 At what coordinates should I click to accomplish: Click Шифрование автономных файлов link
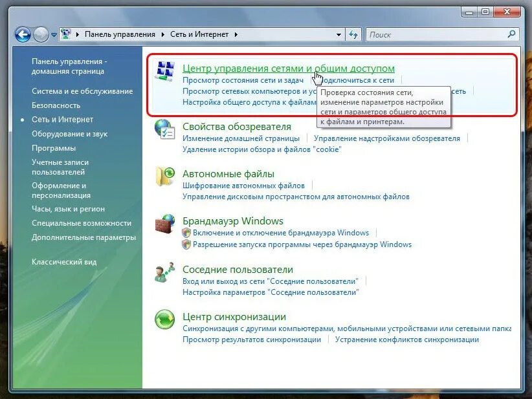click(243, 186)
